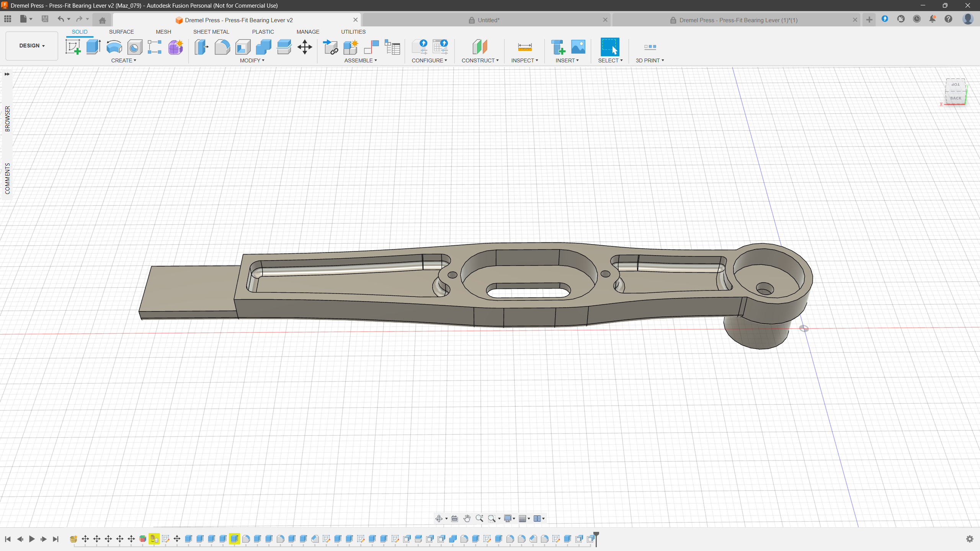This screenshot has width=980, height=551.
Task: Click the BACK face of ViewCube
Action: pyautogui.click(x=955, y=98)
